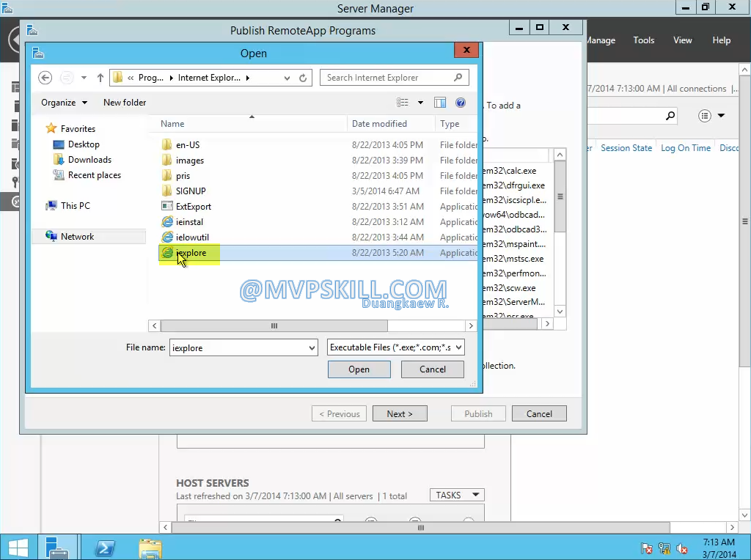The image size is (751, 560).
Task: Select the ExtExport application file
Action: coord(193,207)
